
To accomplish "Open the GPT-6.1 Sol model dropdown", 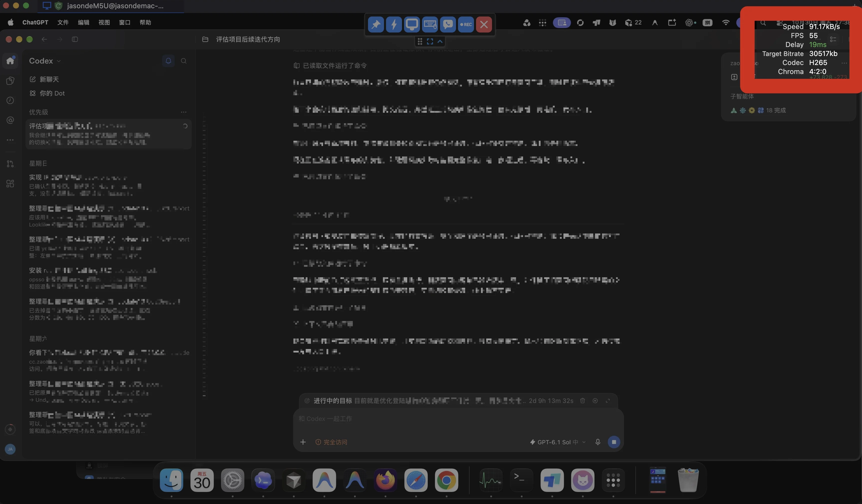I will [x=557, y=442].
